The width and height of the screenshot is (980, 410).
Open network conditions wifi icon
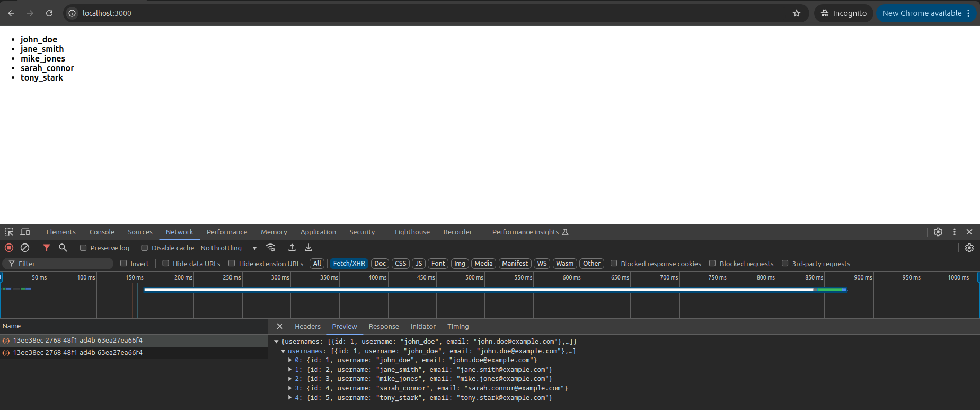point(271,248)
